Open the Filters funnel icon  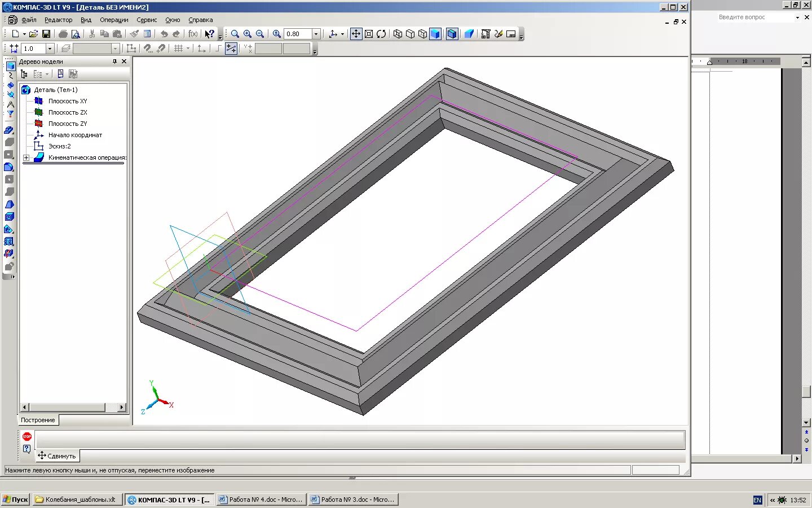(x=10, y=113)
